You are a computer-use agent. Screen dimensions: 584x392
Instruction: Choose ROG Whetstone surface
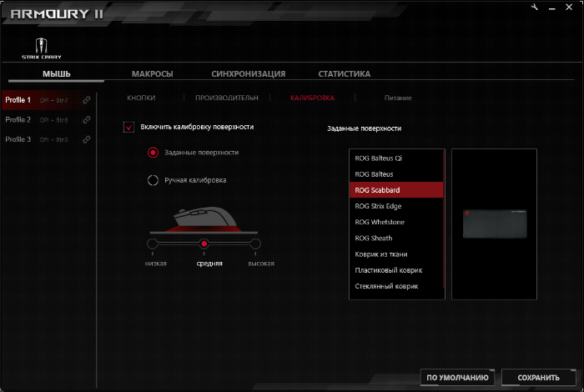coord(396,222)
